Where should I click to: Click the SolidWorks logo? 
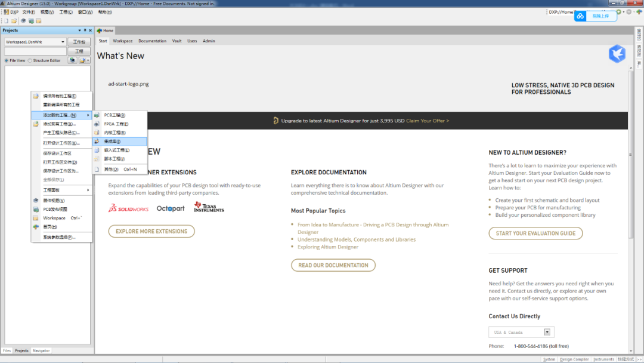[128, 208]
